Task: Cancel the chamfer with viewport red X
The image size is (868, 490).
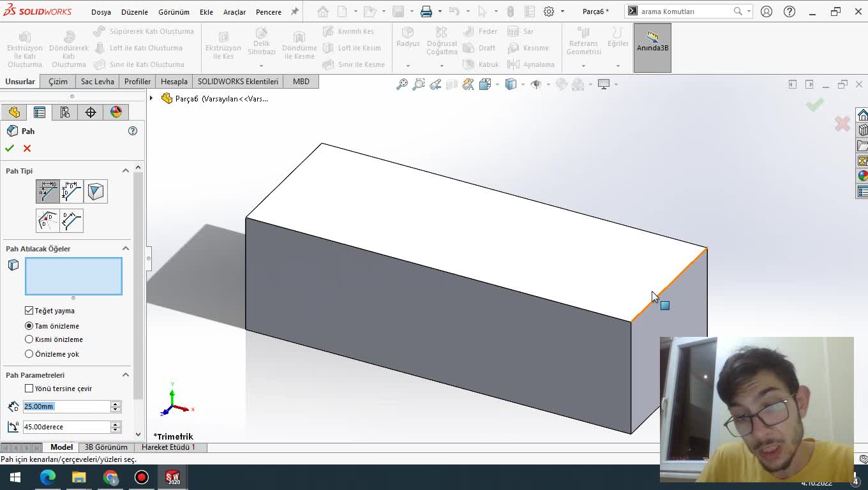Action: [x=842, y=124]
